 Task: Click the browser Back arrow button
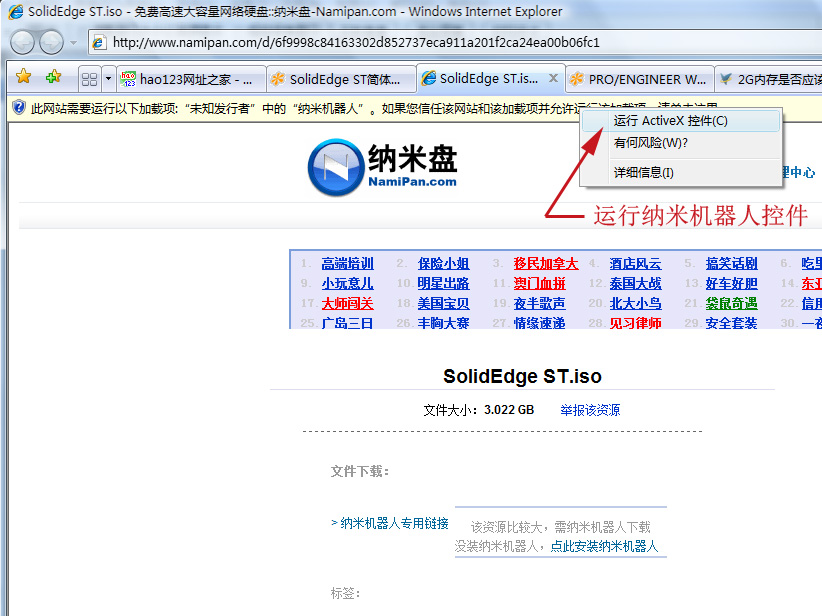(23, 42)
